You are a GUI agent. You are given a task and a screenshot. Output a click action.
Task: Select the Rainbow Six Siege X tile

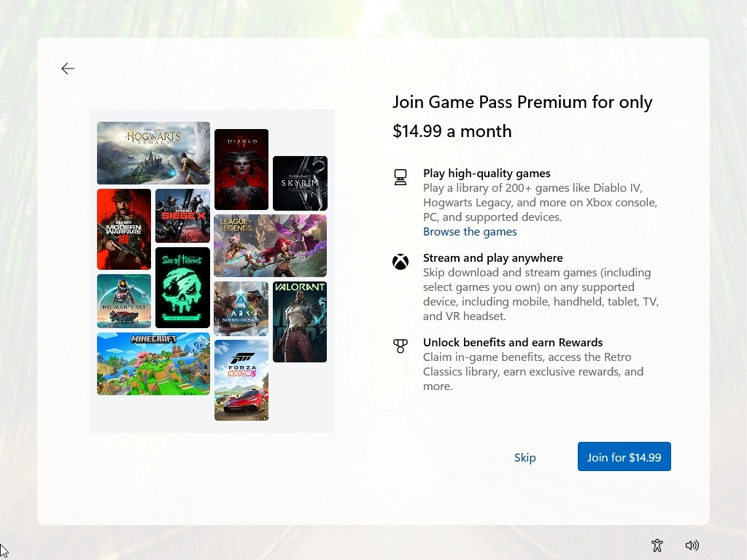pyautogui.click(x=182, y=217)
